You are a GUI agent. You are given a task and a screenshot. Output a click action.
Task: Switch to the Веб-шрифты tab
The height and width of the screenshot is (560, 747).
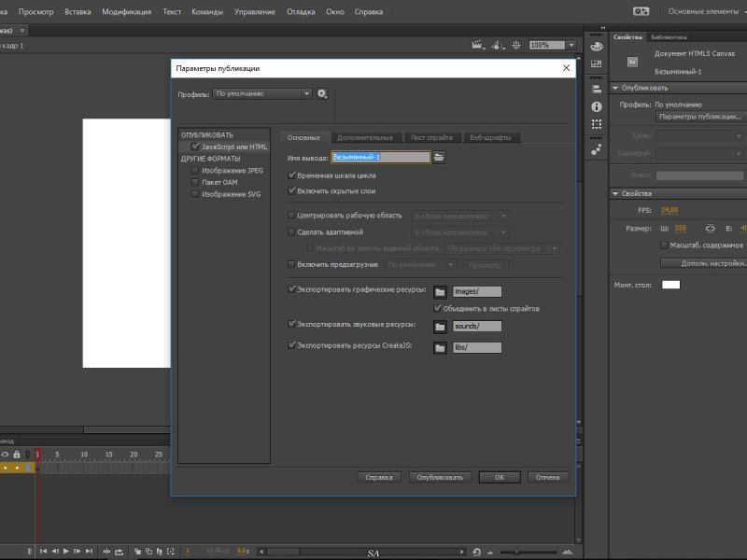click(490, 137)
